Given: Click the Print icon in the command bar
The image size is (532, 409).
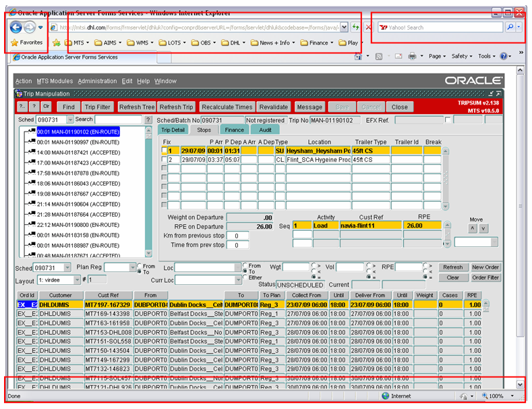Looking at the screenshot, I should click(x=412, y=57).
